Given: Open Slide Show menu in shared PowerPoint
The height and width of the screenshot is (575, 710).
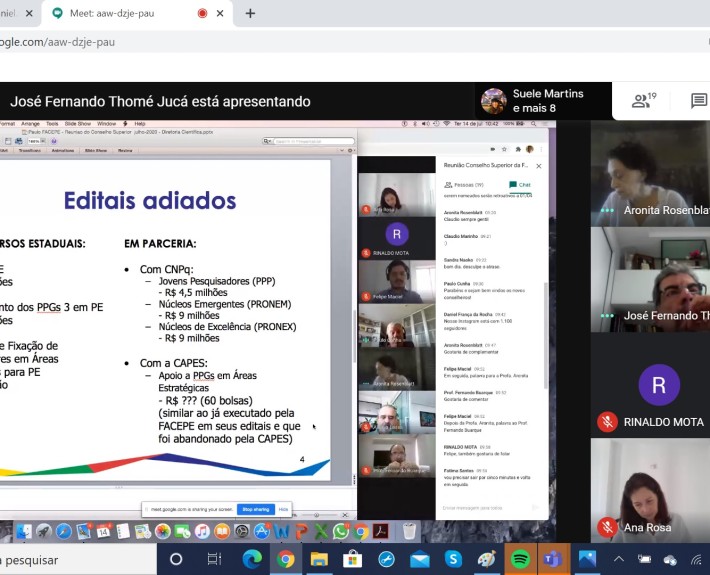Looking at the screenshot, I should point(78,124).
